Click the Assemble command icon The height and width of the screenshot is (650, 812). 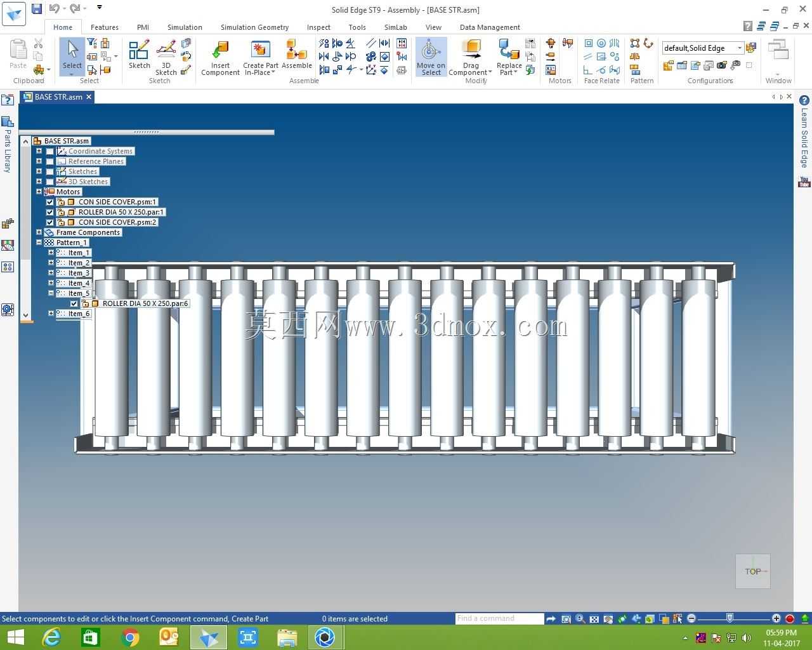pos(296,55)
